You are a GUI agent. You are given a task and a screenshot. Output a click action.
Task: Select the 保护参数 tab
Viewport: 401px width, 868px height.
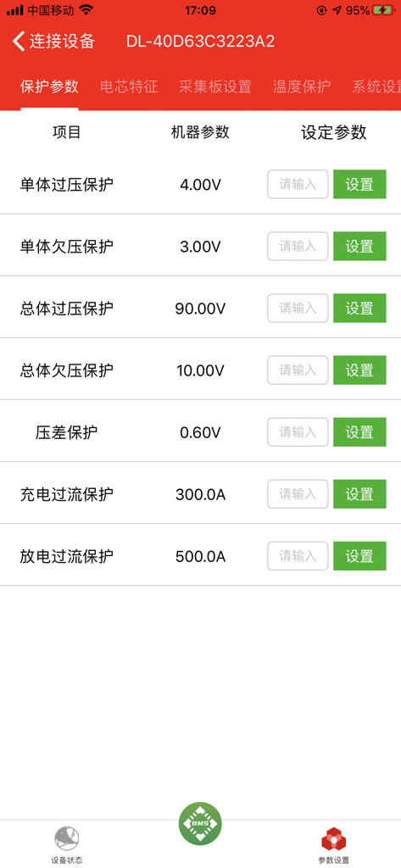pos(49,87)
